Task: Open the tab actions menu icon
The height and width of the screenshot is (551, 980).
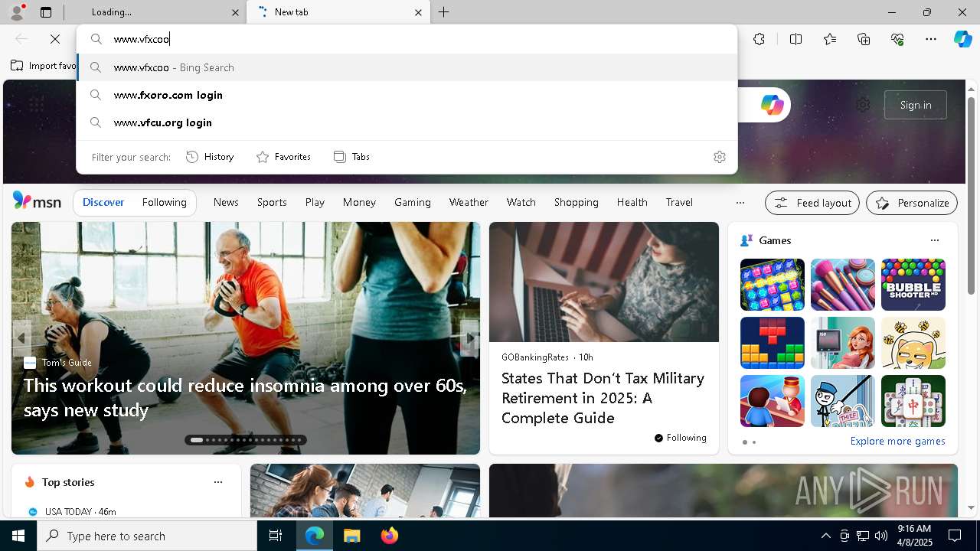Action: pyautogui.click(x=46, y=12)
